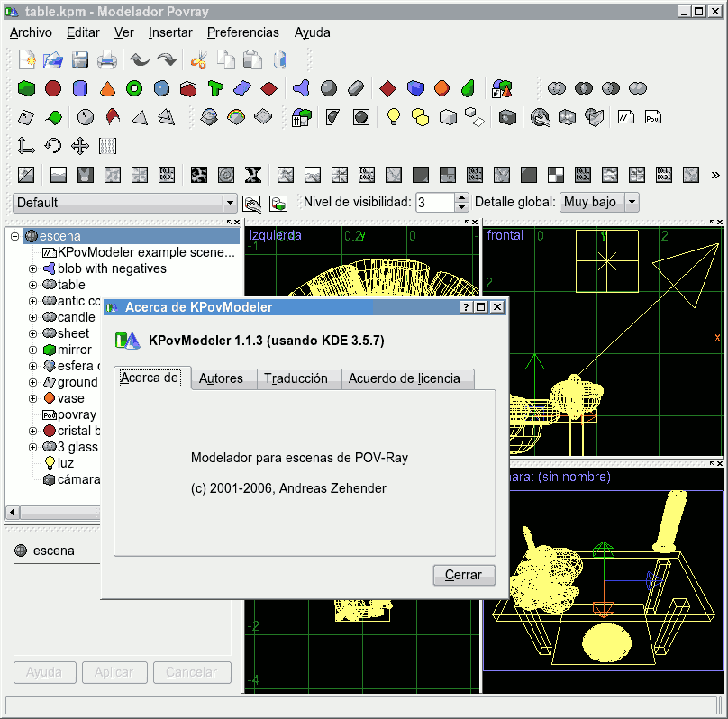This screenshot has height=719, width=728.
Task: Open the Editar menu
Action: tap(83, 32)
